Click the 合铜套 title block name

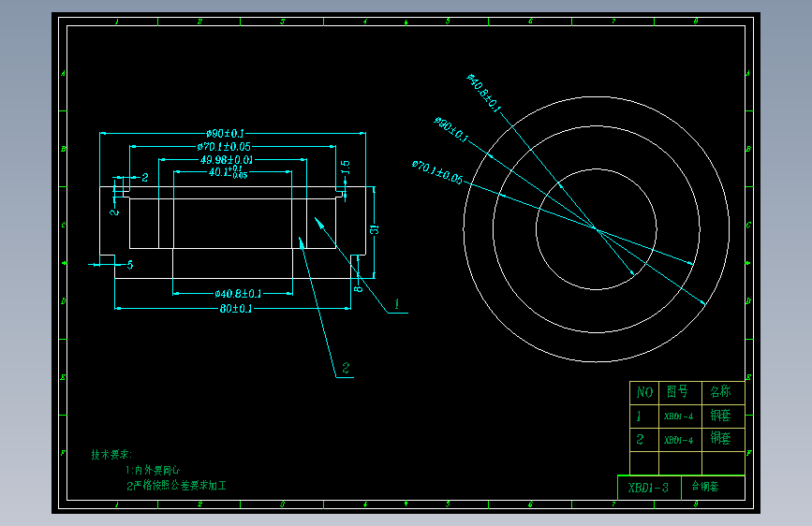point(705,487)
